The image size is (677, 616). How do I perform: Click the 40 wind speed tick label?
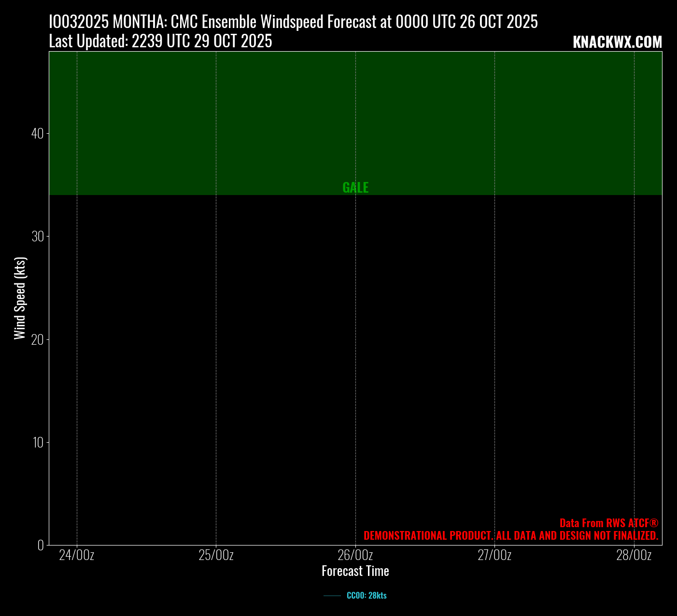click(x=37, y=134)
